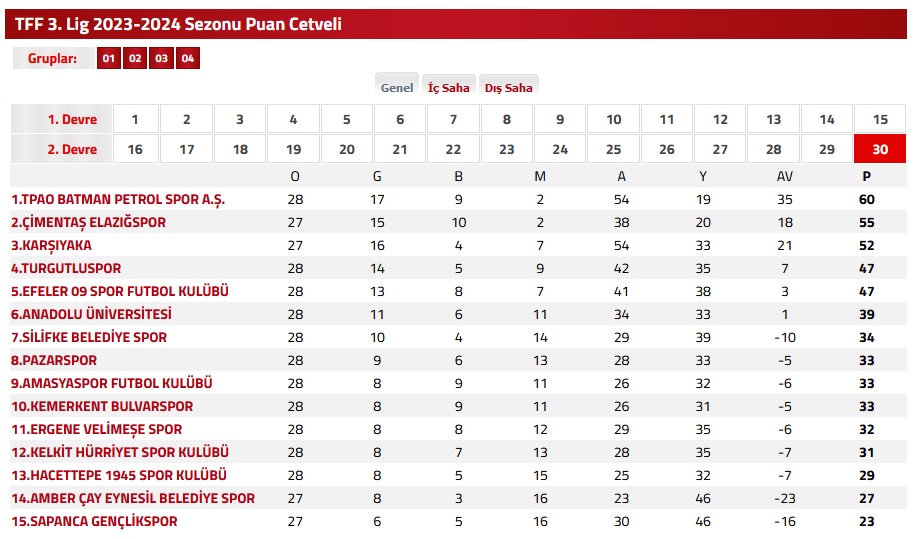The height and width of the screenshot is (539, 916).
Task: Open Karşıyaka team page
Action: (x=51, y=245)
